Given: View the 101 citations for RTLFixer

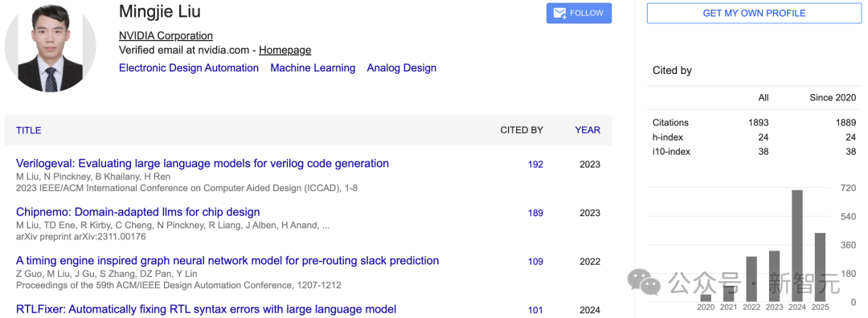Looking at the screenshot, I should pyautogui.click(x=535, y=310).
